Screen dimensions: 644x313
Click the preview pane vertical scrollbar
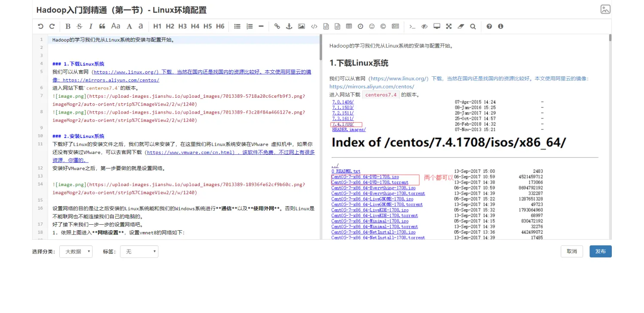pos(610,38)
